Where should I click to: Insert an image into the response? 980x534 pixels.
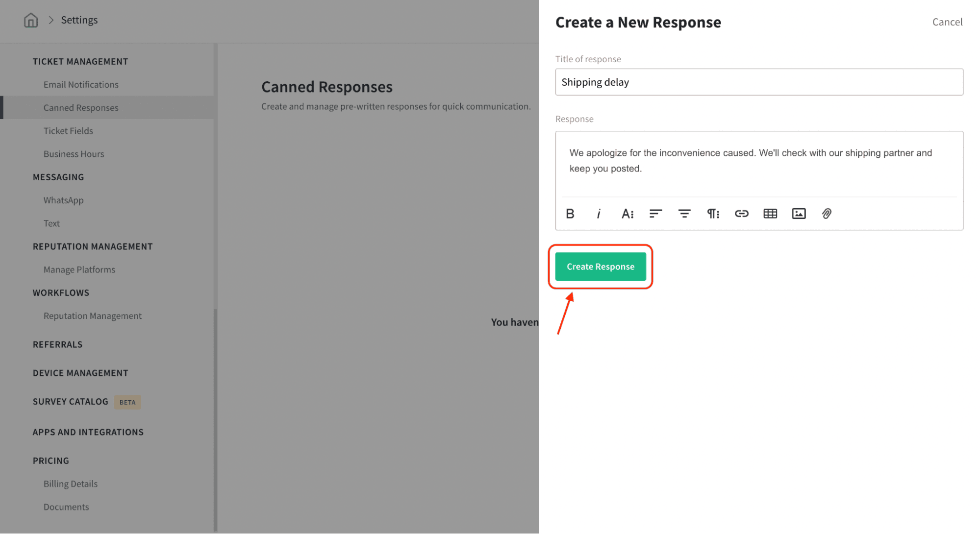(x=799, y=214)
